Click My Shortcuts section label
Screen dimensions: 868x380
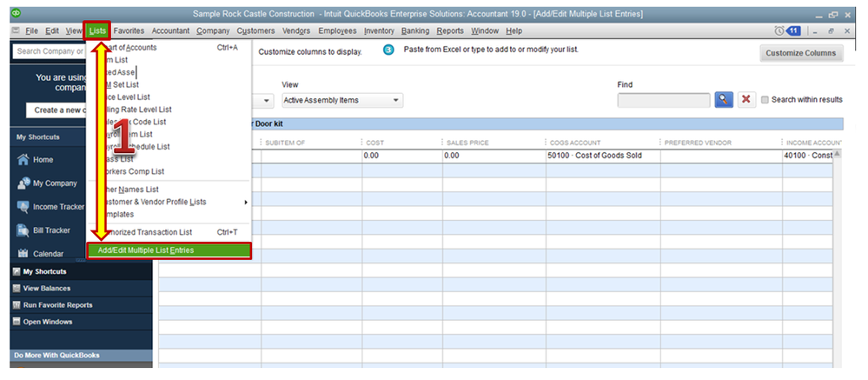(45, 271)
